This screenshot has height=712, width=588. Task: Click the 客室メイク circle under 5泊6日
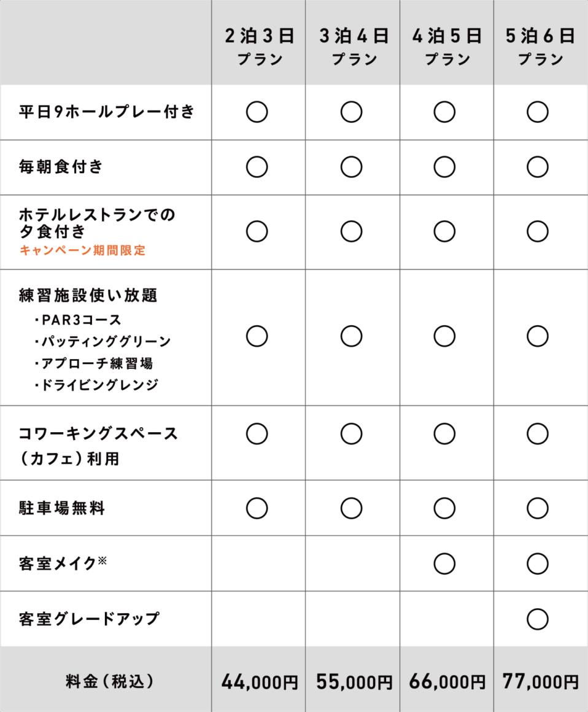click(x=537, y=563)
